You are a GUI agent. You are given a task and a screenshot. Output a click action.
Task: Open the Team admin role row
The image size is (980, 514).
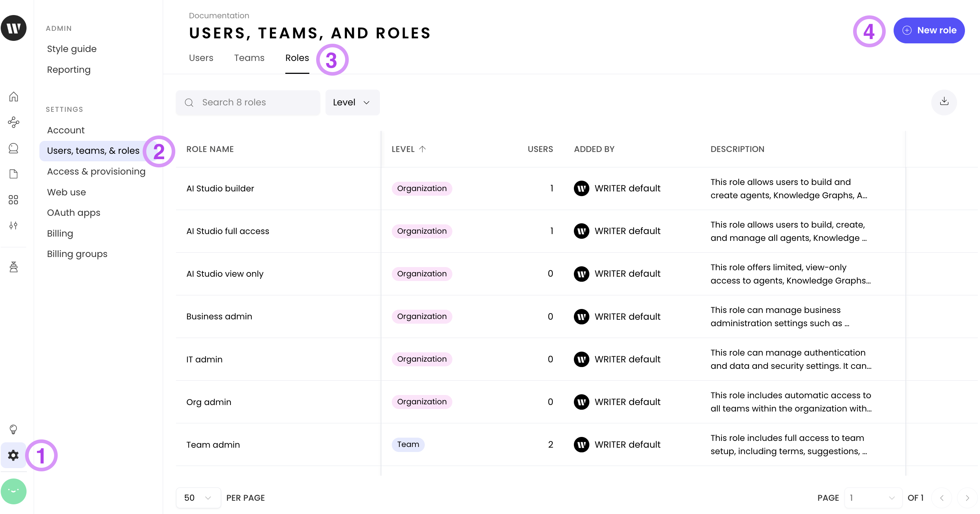tap(213, 444)
